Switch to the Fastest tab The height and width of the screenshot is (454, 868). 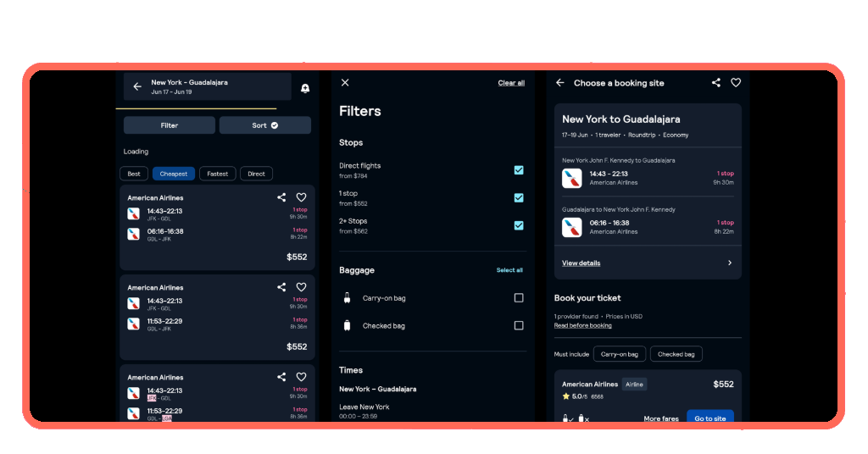tap(218, 174)
